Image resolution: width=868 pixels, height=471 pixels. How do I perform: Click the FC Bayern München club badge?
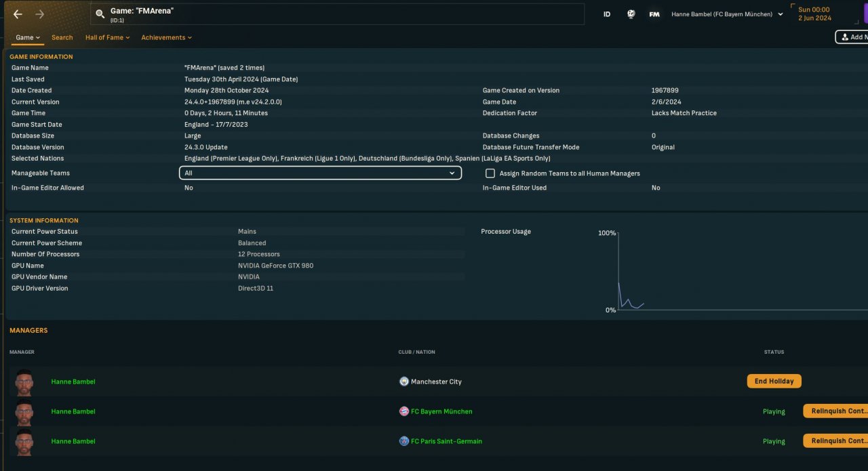click(x=404, y=411)
